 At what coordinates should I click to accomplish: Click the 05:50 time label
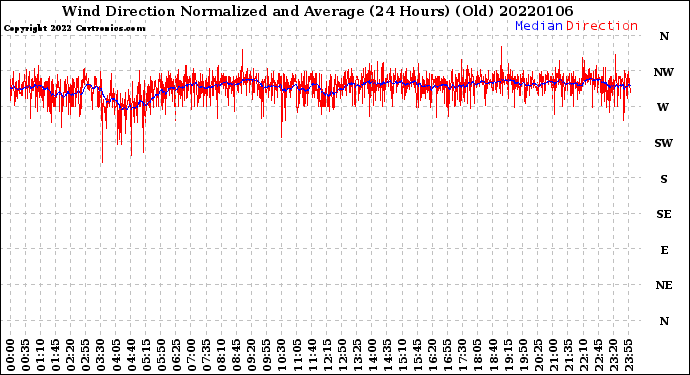tap(161, 355)
